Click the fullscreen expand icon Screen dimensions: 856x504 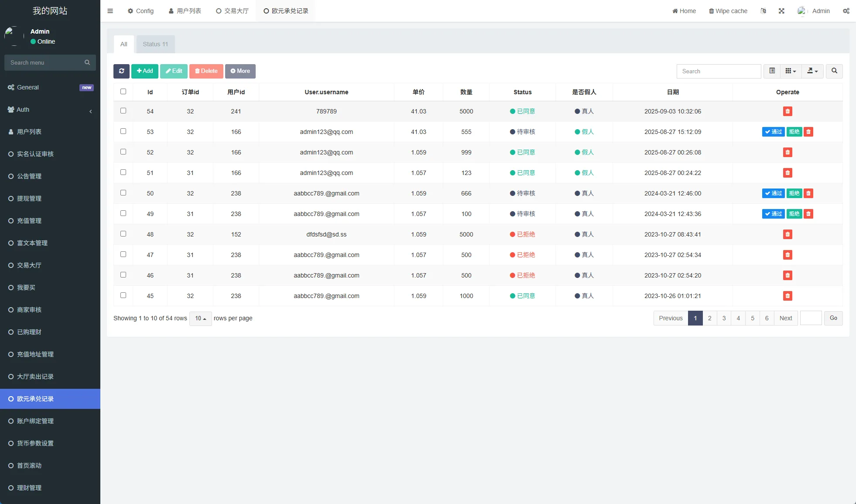click(781, 11)
